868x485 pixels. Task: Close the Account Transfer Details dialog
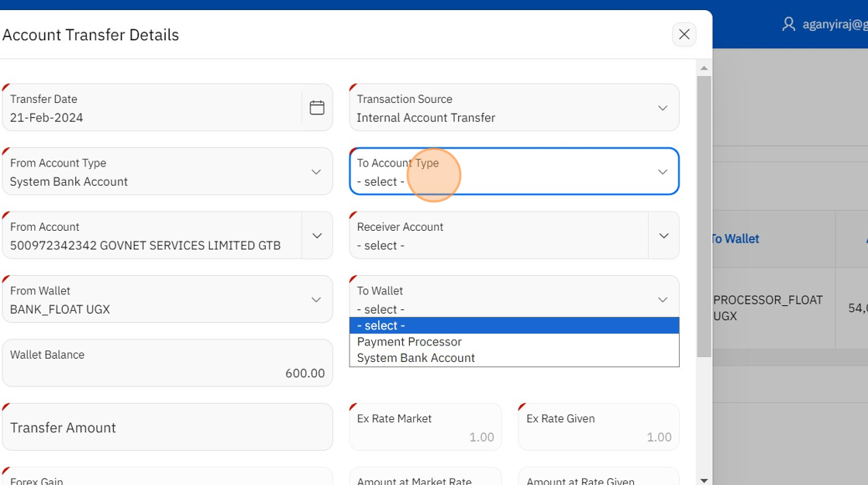pos(684,34)
